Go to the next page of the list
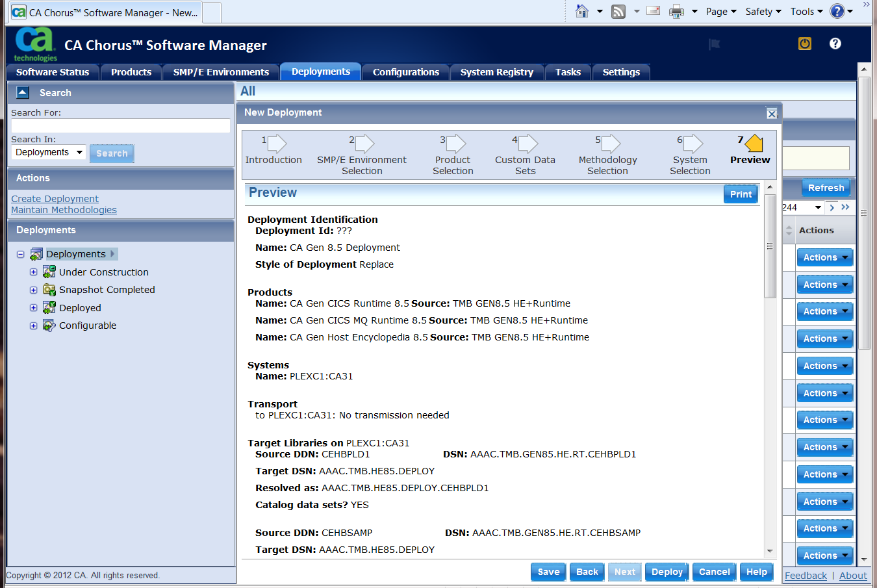Viewport: 877px width, 588px height. (x=832, y=207)
